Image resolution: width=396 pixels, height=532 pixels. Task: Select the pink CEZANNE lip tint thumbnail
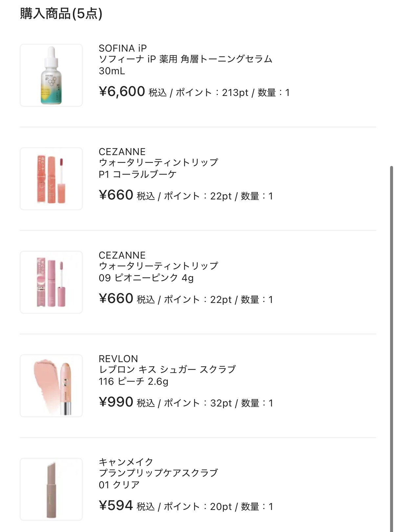click(x=51, y=282)
